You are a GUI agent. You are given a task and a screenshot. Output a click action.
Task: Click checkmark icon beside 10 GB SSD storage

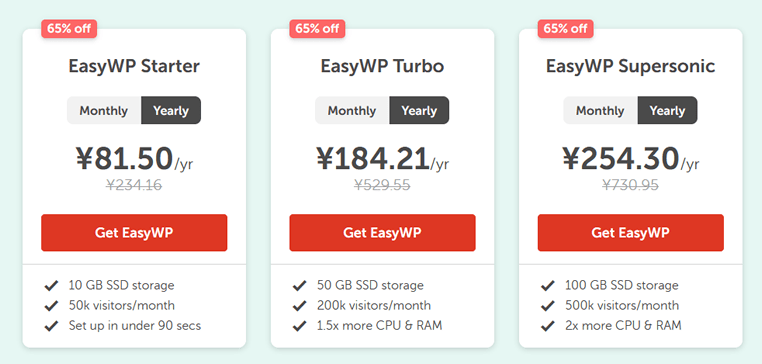coord(51,286)
